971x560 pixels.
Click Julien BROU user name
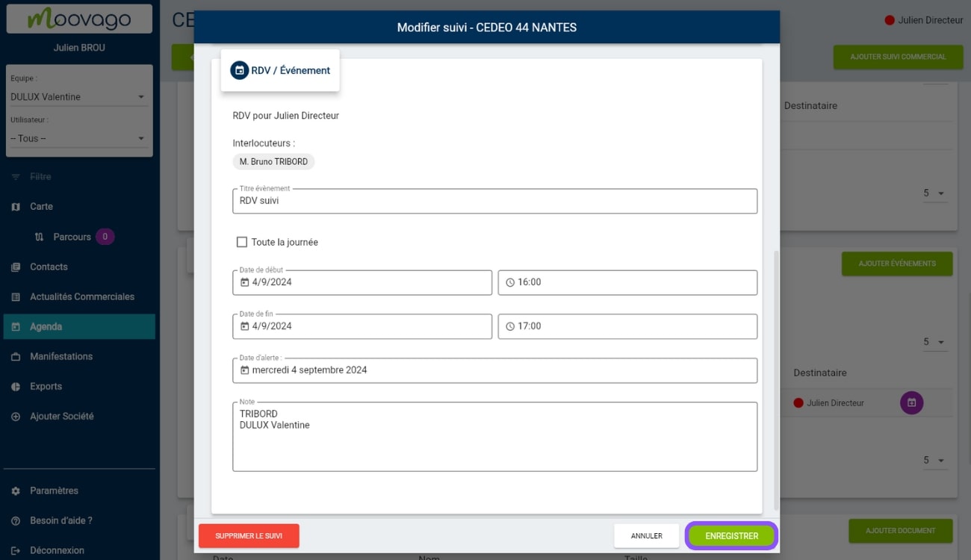[79, 48]
